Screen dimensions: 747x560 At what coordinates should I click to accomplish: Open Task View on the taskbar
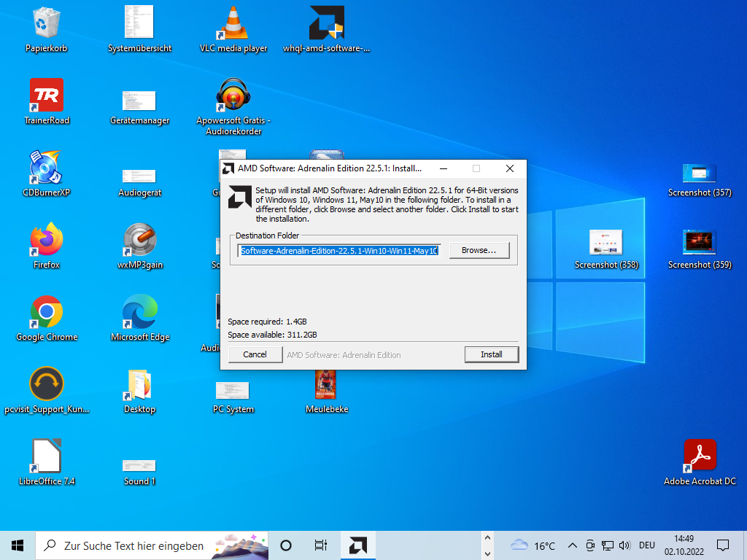pos(321,545)
